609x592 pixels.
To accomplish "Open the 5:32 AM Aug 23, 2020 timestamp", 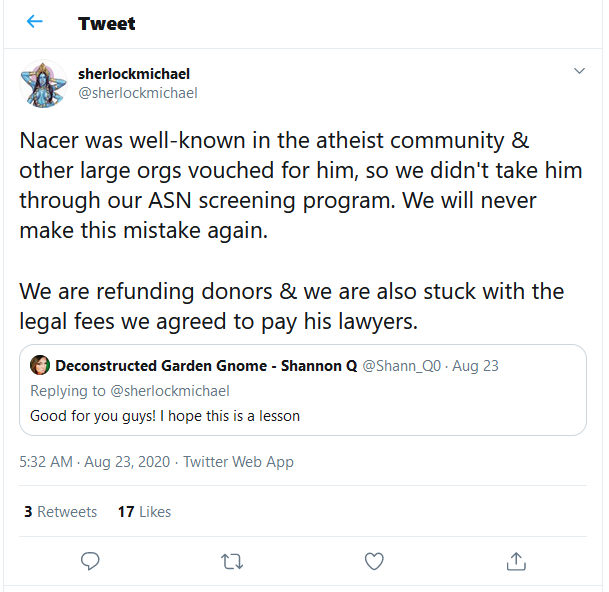I will tap(95, 462).
